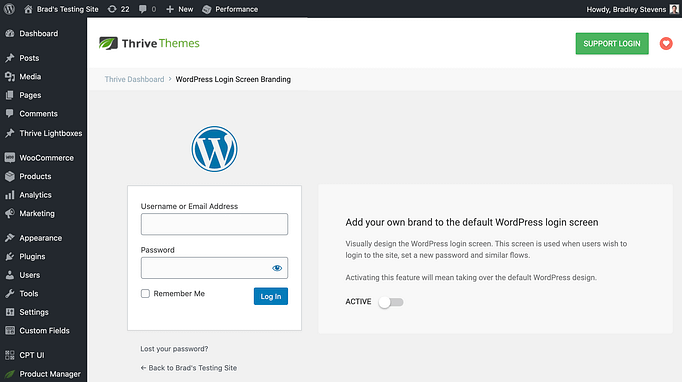Click the Thrive Themes leaf logo
The width and height of the screenshot is (682, 382).
108,43
